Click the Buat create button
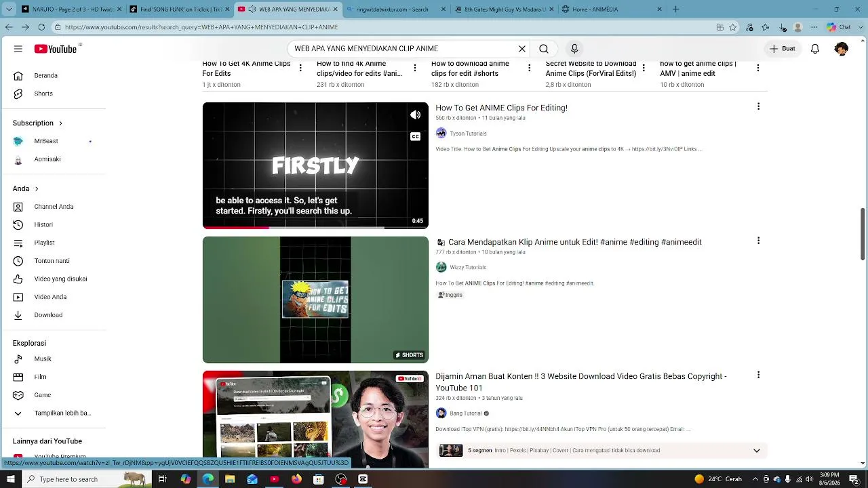This screenshot has height=488, width=868. (x=782, y=49)
